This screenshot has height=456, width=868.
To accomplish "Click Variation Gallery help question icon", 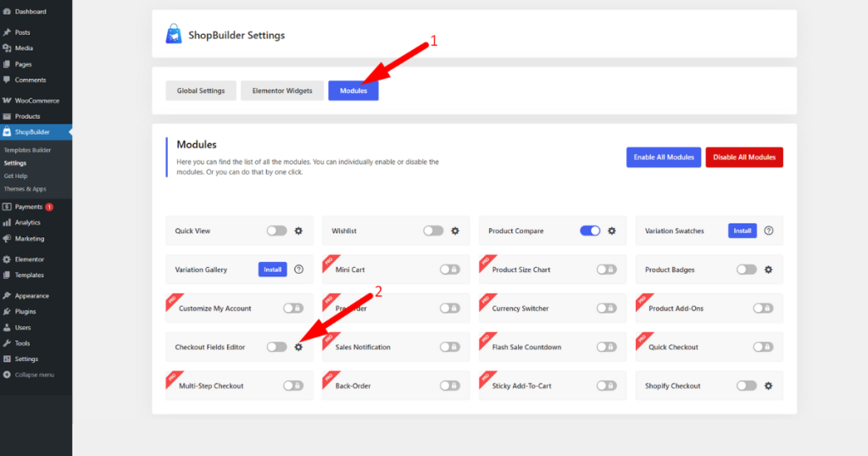I will tap(299, 270).
